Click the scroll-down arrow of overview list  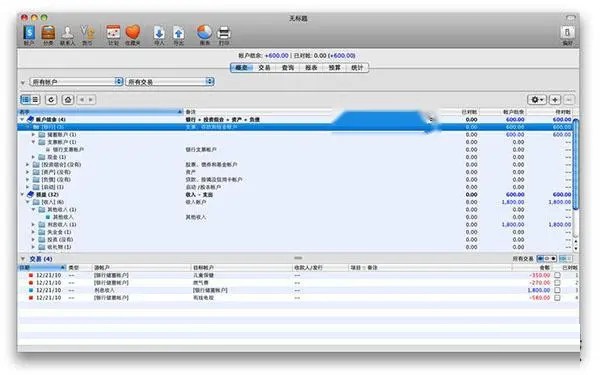tap(576, 249)
